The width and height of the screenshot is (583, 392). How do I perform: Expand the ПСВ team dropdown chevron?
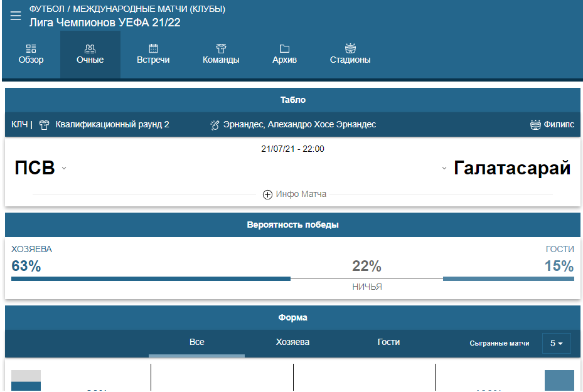[x=64, y=168]
